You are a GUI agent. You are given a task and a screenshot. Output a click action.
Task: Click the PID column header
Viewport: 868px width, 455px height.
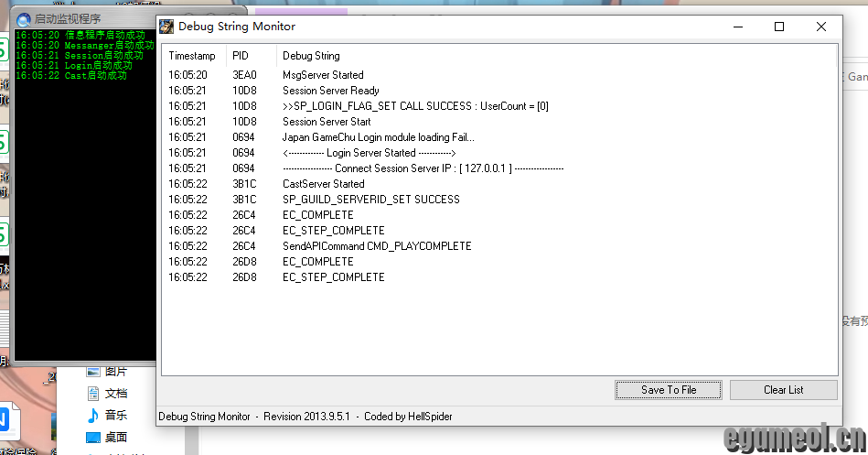point(241,56)
